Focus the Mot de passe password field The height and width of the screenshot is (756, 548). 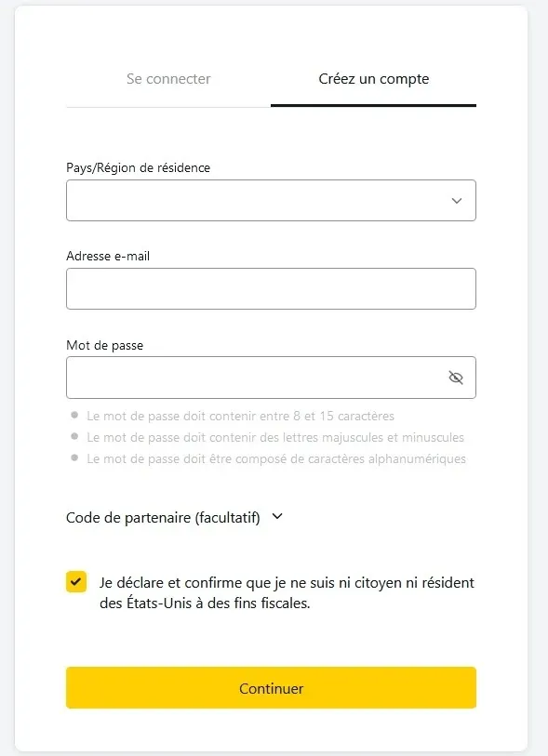pyautogui.click(x=251, y=377)
